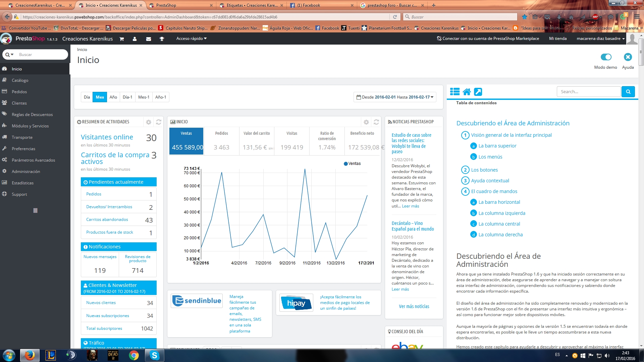
Task: Open settings gear of Inicio chart panel
Action: tap(366, 122)
